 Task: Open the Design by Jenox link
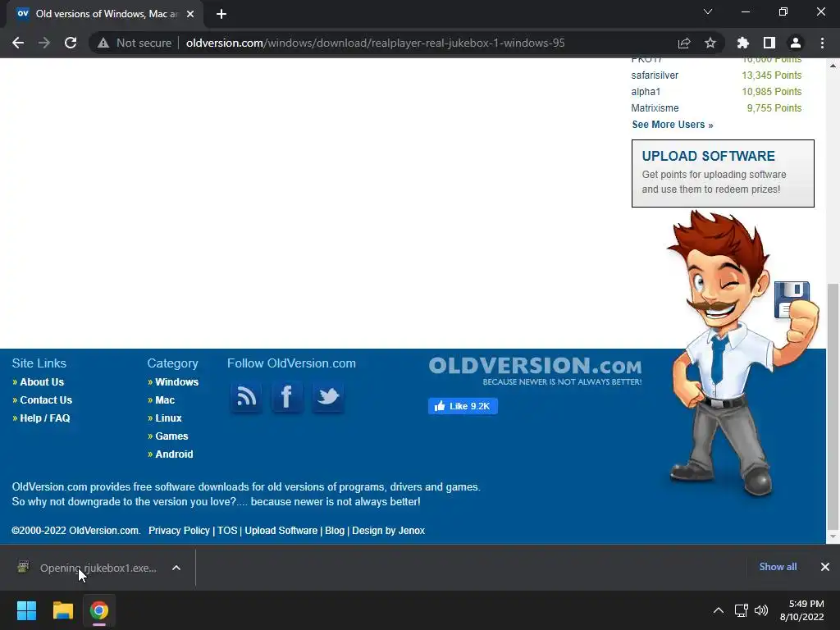coord(388,531)
